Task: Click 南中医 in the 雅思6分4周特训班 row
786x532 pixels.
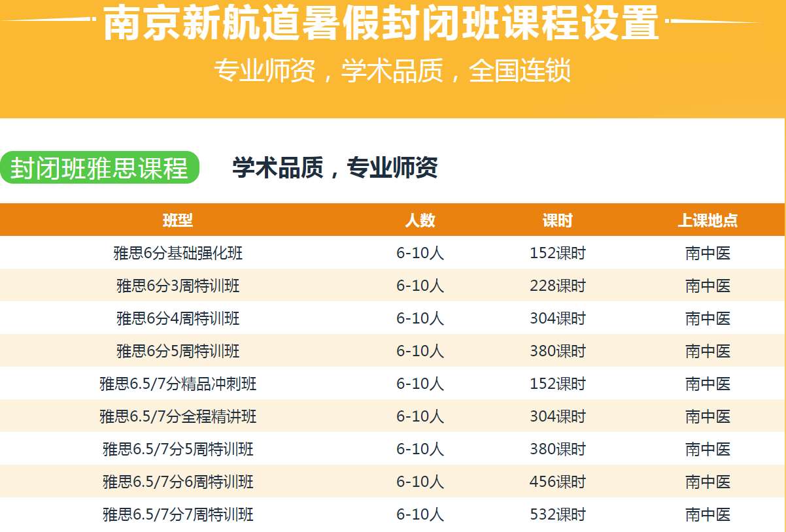Action: pyautogui.click(x=708, y=318)
